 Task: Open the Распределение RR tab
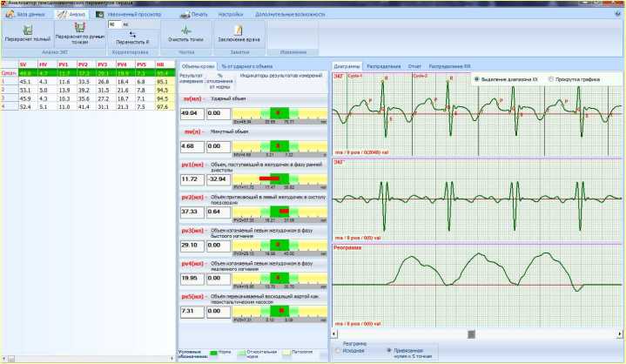click(x=449, y=66)
